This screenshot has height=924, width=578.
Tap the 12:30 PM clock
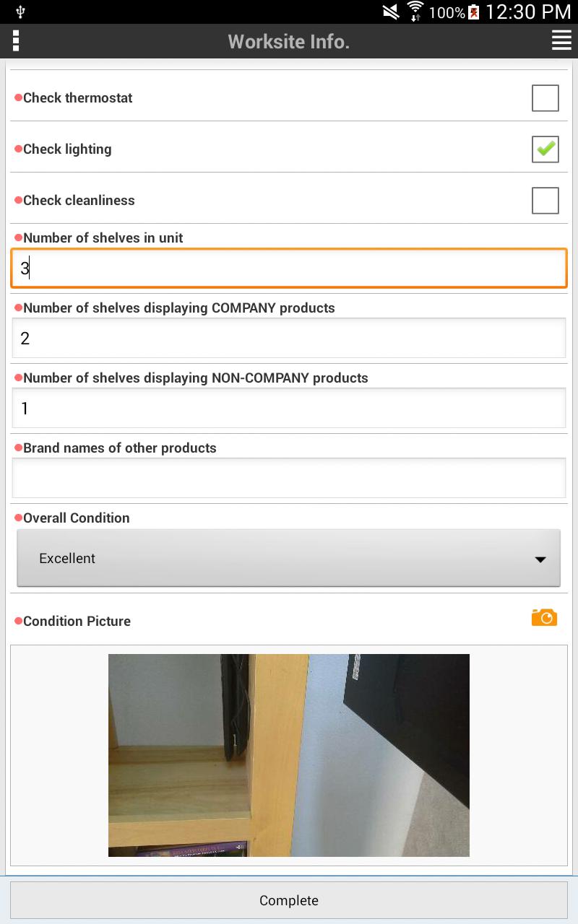[528, 12]
